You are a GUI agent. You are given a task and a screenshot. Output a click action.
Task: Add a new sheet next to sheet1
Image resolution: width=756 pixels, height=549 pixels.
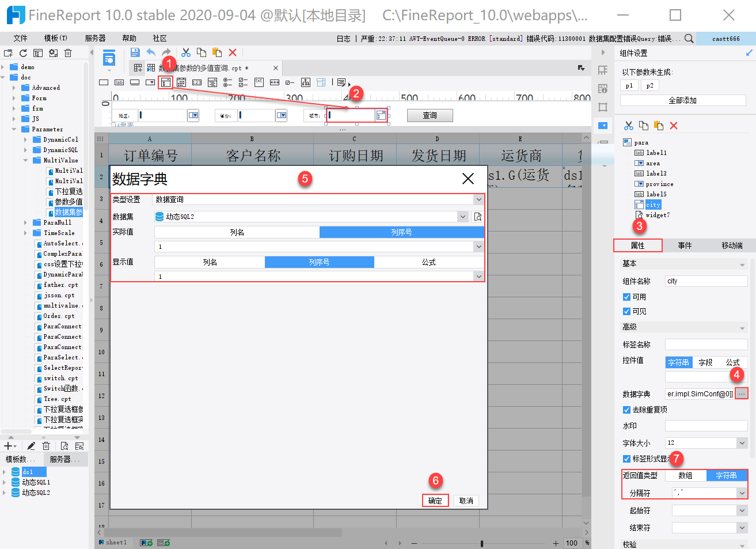pos(146,543)
